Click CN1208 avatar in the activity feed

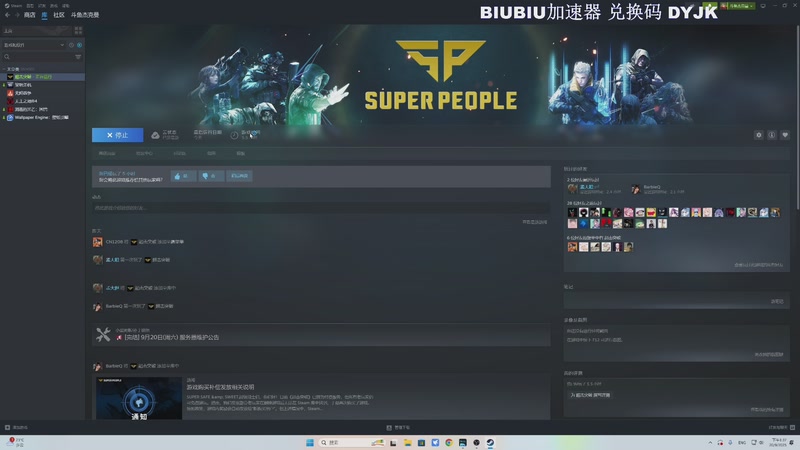point(97,242)
